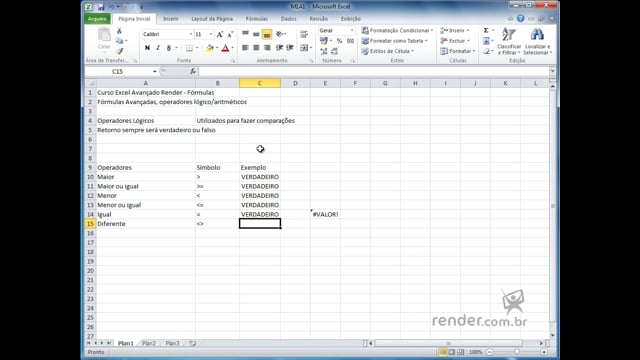Click the merge and center icon

tap(304, 48)
